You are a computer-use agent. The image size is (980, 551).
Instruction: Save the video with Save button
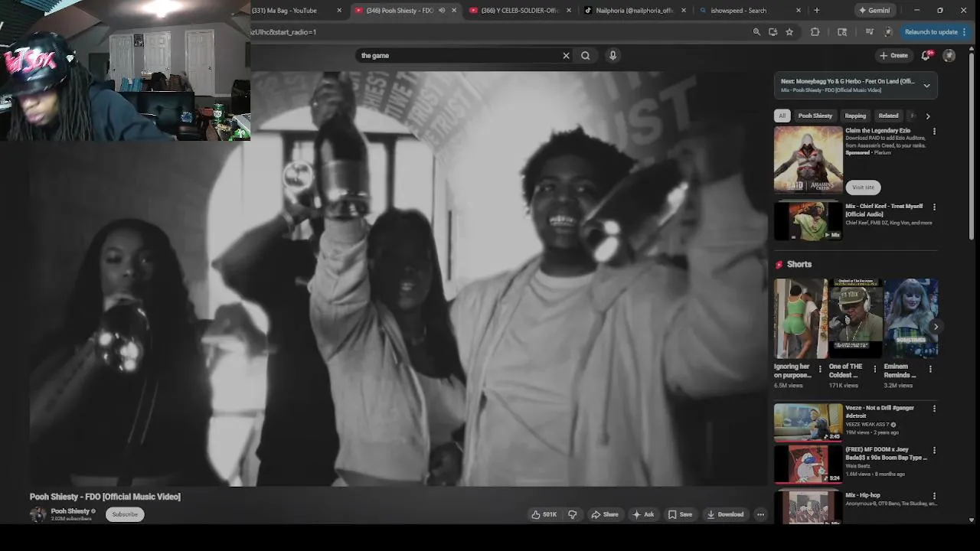coord(680,514)
